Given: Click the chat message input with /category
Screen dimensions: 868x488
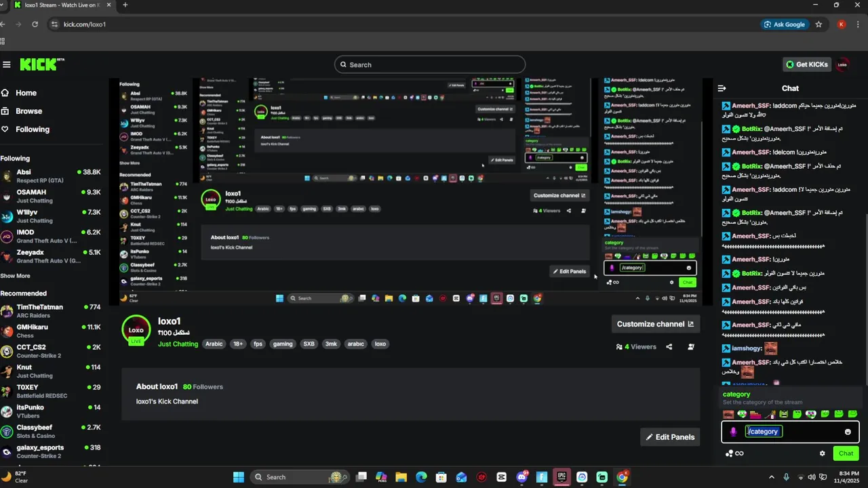Looking at the screenshot, I should click(x=790, y=432).
